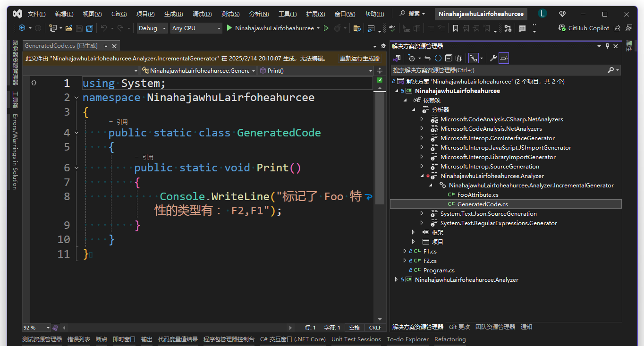
Task: Open the Any CPU platform dropdown
Action: (x=196, y=28)
